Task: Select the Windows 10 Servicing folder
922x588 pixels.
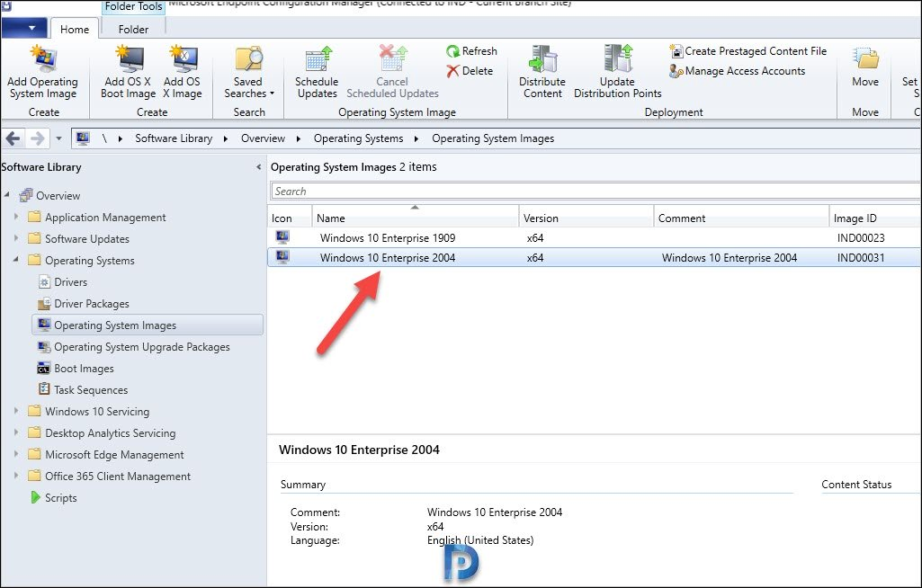Action: 97,412
